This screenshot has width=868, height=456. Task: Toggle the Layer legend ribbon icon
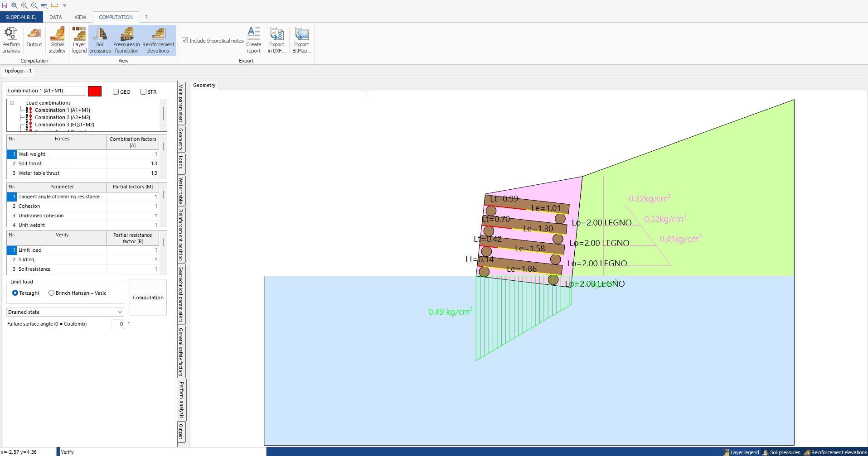(79, 40)
